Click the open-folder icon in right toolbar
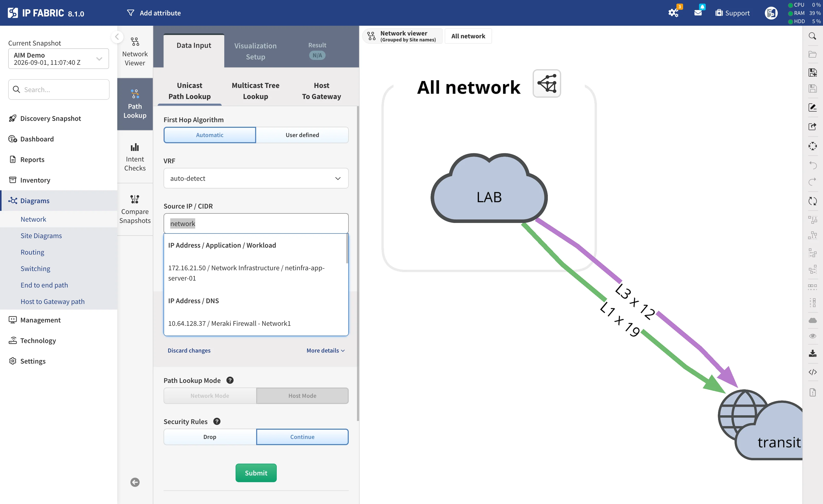Viewport: 823px width, 504px height. [x=812, y=54]
